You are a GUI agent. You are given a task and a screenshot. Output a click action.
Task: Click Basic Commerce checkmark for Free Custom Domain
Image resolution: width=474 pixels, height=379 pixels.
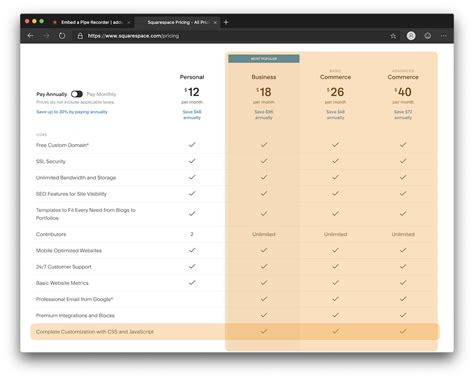[335, 145]
